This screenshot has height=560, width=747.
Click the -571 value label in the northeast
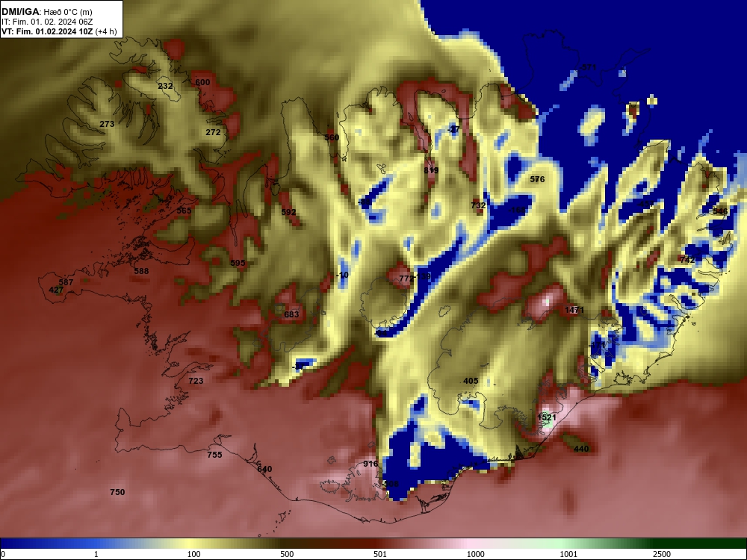[587, 68]
